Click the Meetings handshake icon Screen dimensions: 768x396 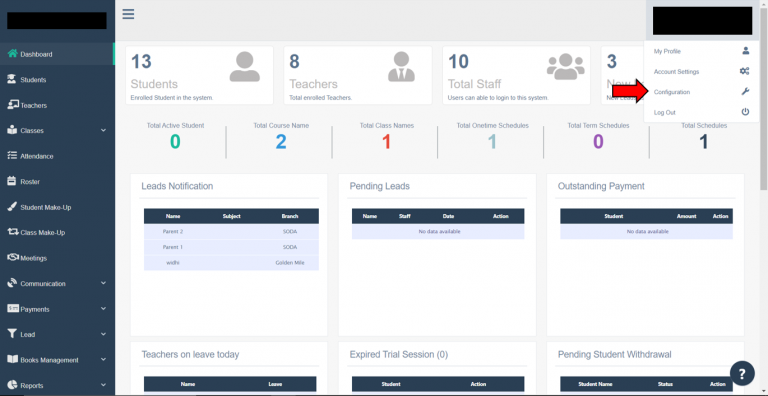(13, 258)
